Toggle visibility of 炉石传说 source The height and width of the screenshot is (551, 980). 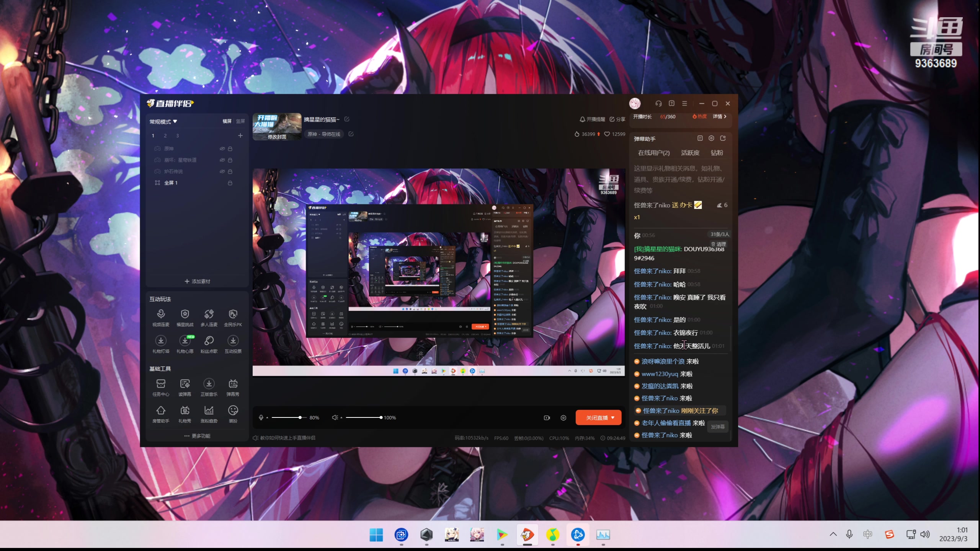pos(222,171)
